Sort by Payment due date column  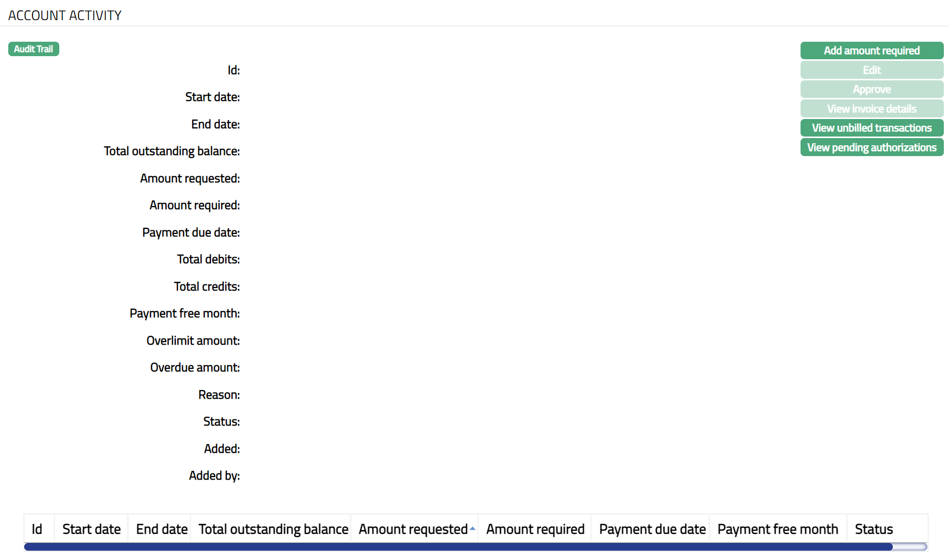point(652,529)
